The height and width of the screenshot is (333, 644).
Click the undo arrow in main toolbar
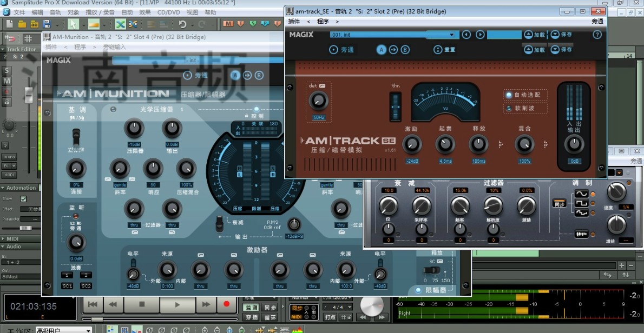(182, 24)
